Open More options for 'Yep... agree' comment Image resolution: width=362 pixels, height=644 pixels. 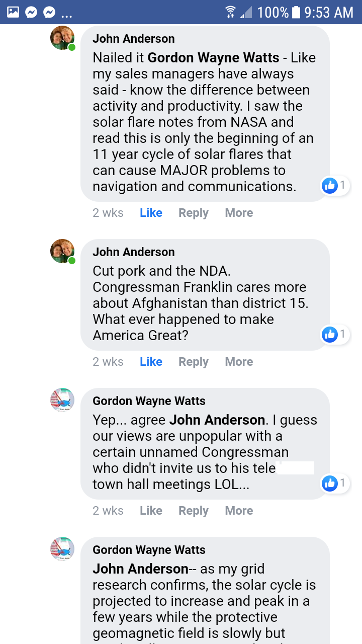239,511
